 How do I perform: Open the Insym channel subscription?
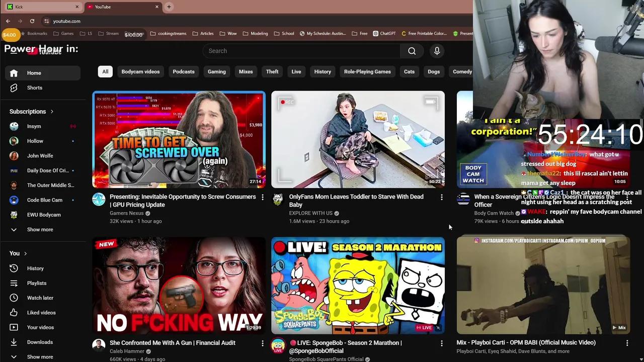coord(43,126)
